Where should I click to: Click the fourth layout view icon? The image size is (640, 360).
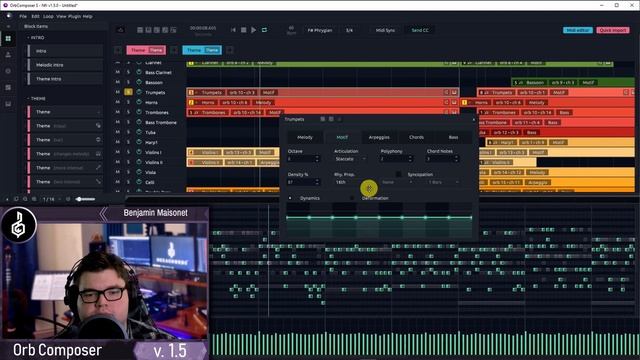[165, 30]
